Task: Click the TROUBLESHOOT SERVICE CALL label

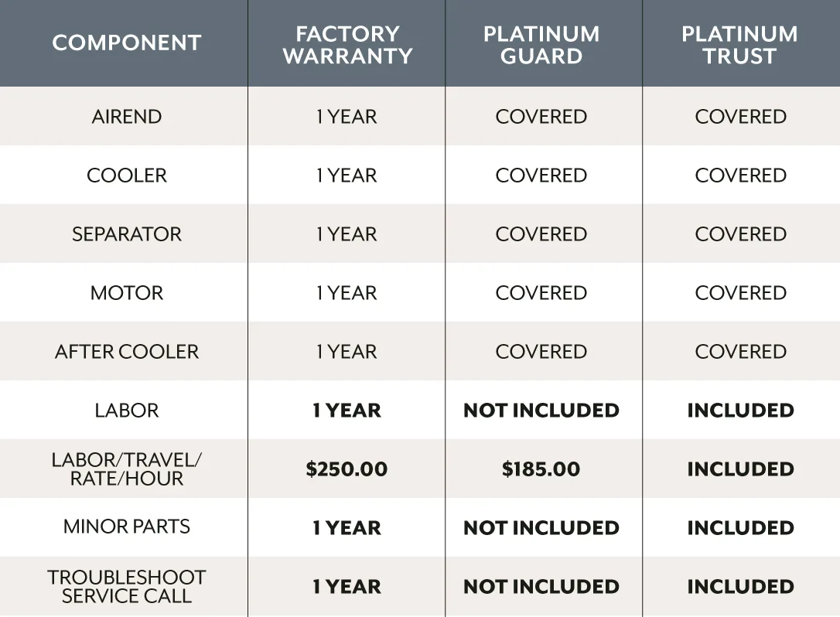Action: click(x=127, y=587)
